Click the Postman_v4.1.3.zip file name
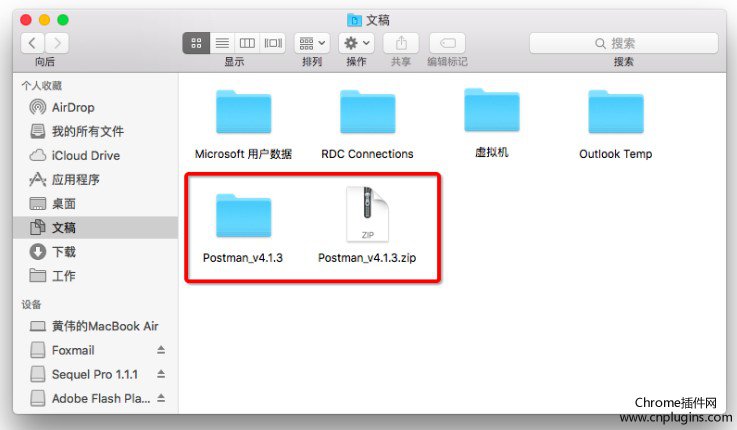 point(367,258)
